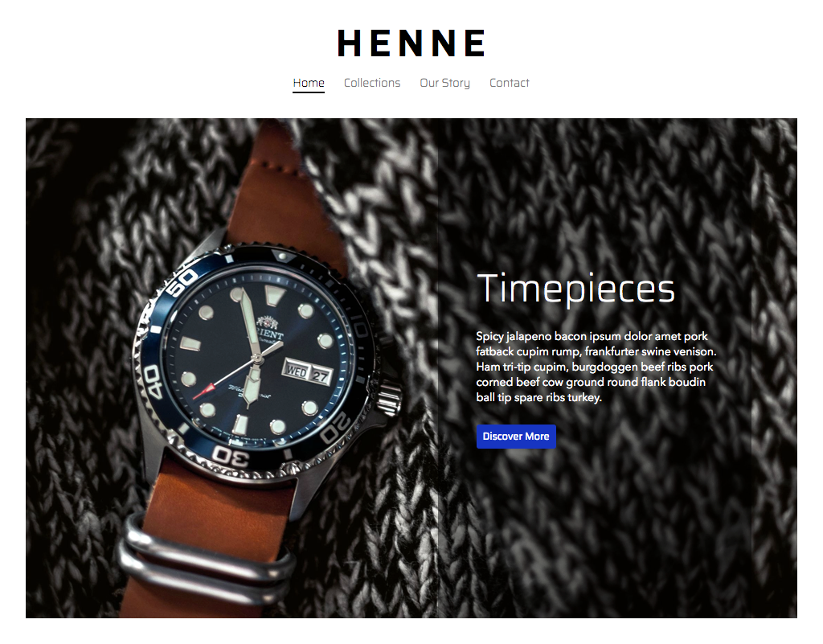
Task: Click the 30 marker on the watch bezel
Action: coord(231,455)
